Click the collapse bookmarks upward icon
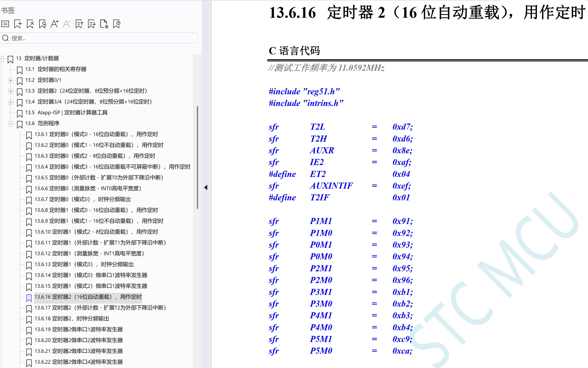The image size is (588, 368). 79,24
